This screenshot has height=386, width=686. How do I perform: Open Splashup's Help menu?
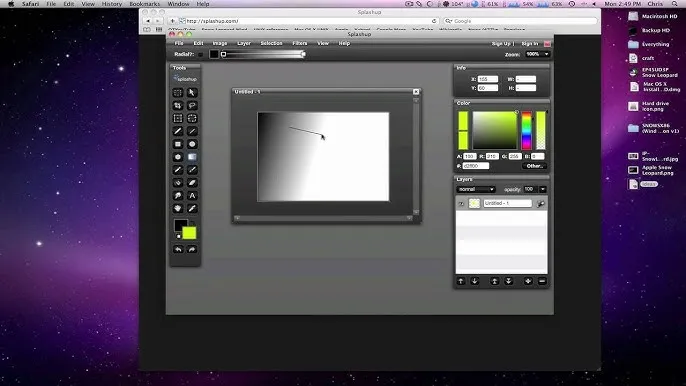point(344,43)
